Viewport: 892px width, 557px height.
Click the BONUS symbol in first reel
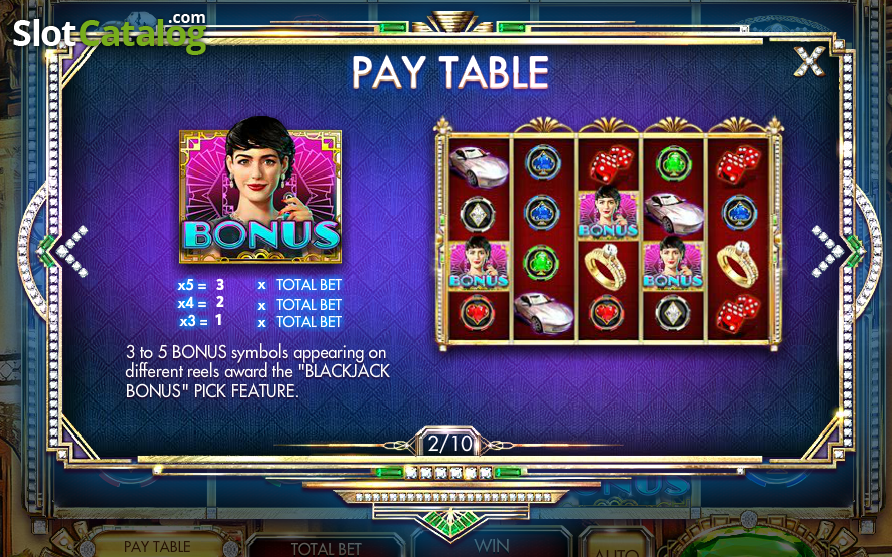click(x=478, y=263)
